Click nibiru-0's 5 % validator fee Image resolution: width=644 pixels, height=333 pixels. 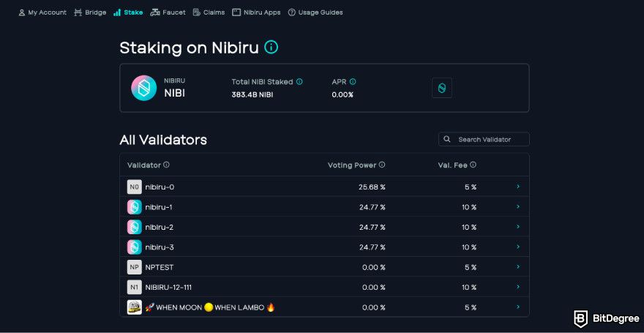coord(471,187)
